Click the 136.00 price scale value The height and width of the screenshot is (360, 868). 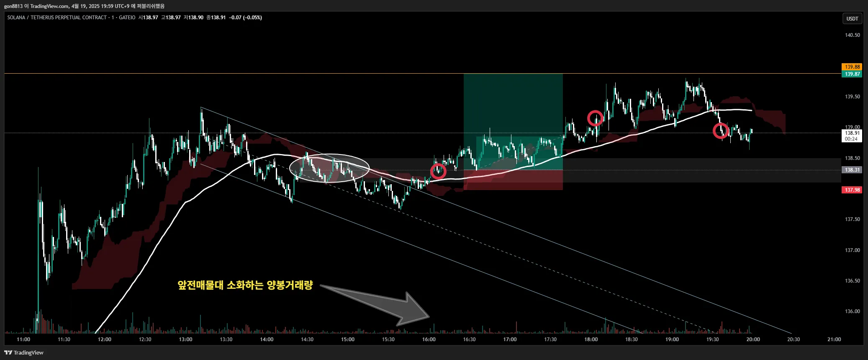[852, 311]
